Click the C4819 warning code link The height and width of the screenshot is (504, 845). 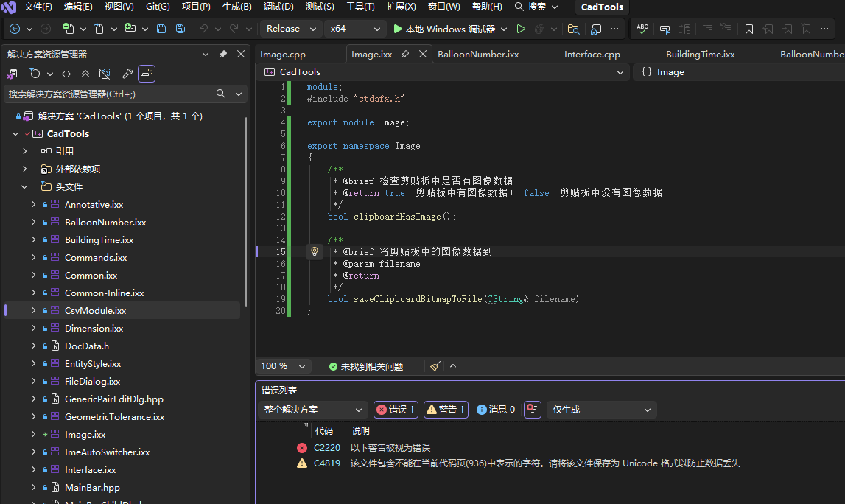click(x=327, y=463)
